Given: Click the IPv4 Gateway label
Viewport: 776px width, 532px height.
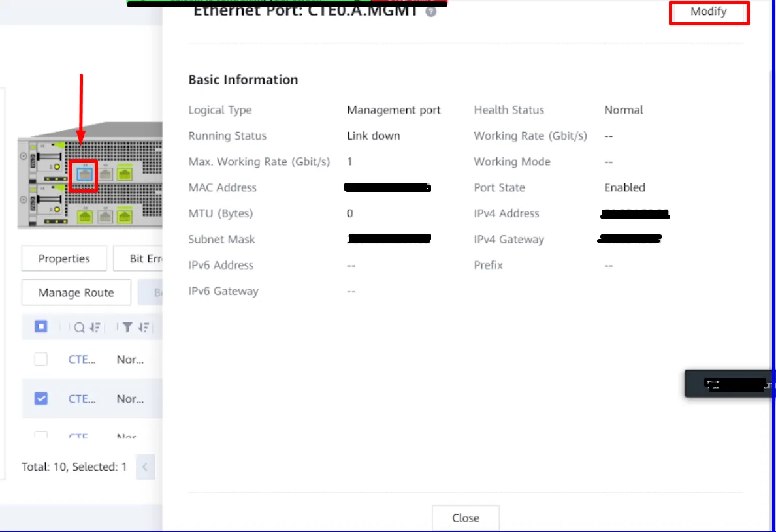Looking at the screenshot, I should 509,240.
